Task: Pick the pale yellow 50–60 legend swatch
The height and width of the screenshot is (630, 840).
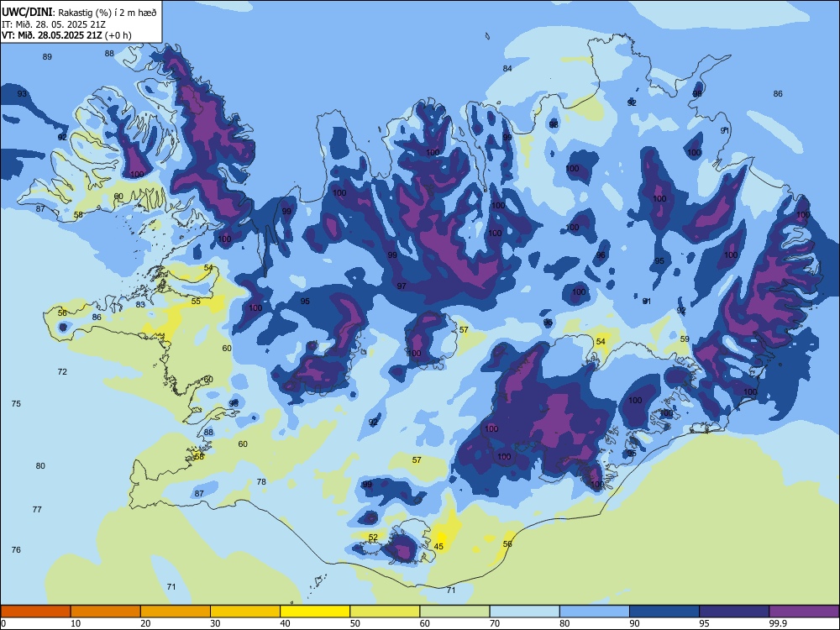Action: [385, 612]
